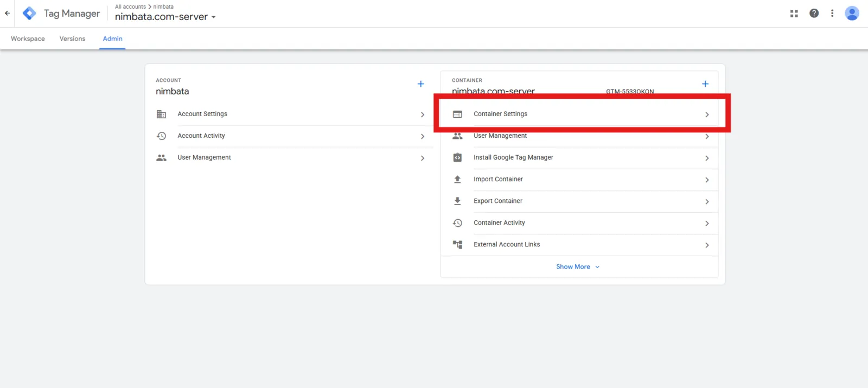This screenshot has height=388, width=868.
Task: Click the Account Settings building icon
Action: (161, 114)
